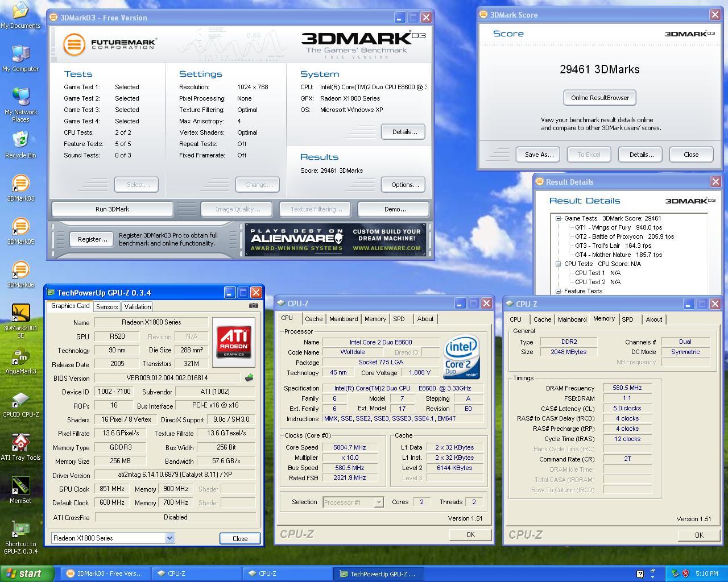The height and width of the screenshot is (582, 728).
Task: Open Cache tab in left CPU-Z window
Action: pos(313,319)
